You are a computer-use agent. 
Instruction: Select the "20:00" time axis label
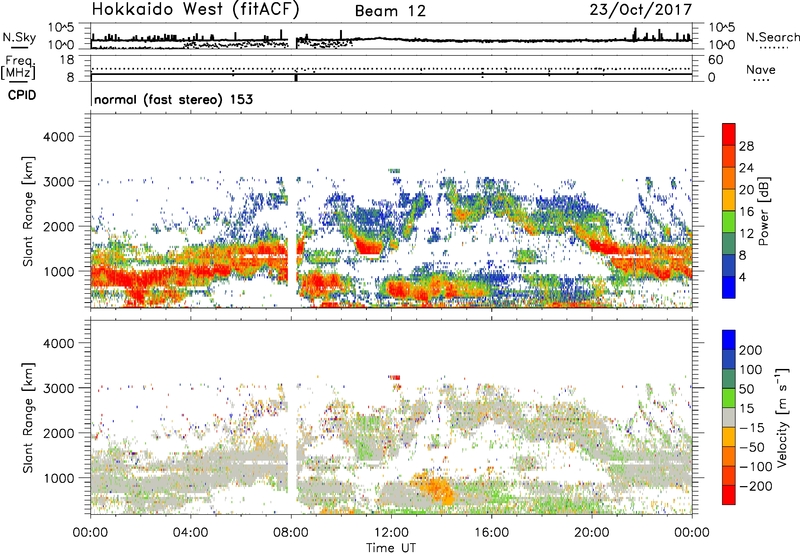(x=592, y=533)
